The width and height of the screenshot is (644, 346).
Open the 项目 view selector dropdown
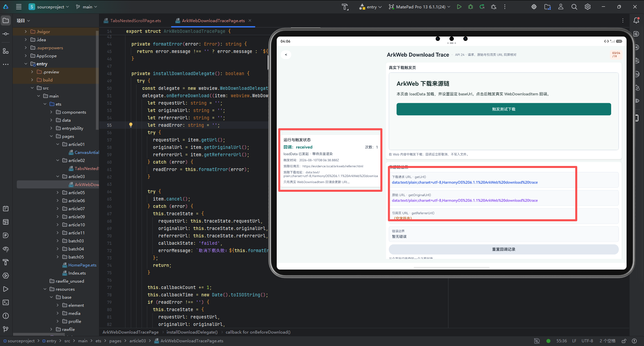tap(23, 21)
